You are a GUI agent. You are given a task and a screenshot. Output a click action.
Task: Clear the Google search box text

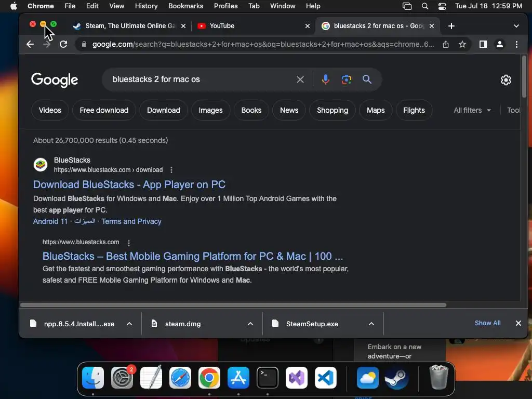click(300, 79)
